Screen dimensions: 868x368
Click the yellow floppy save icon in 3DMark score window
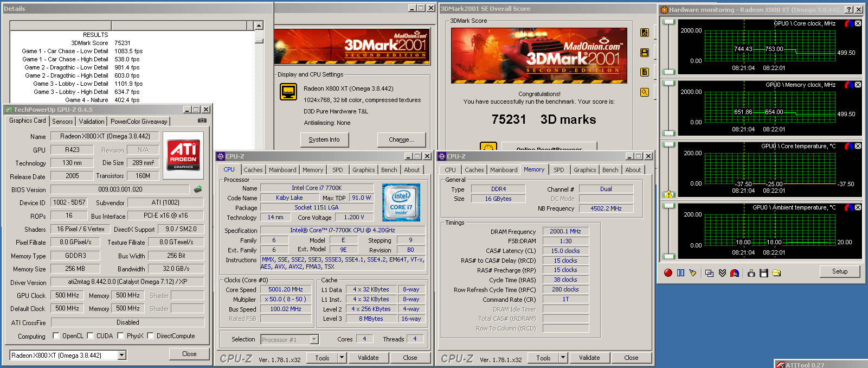645,53
